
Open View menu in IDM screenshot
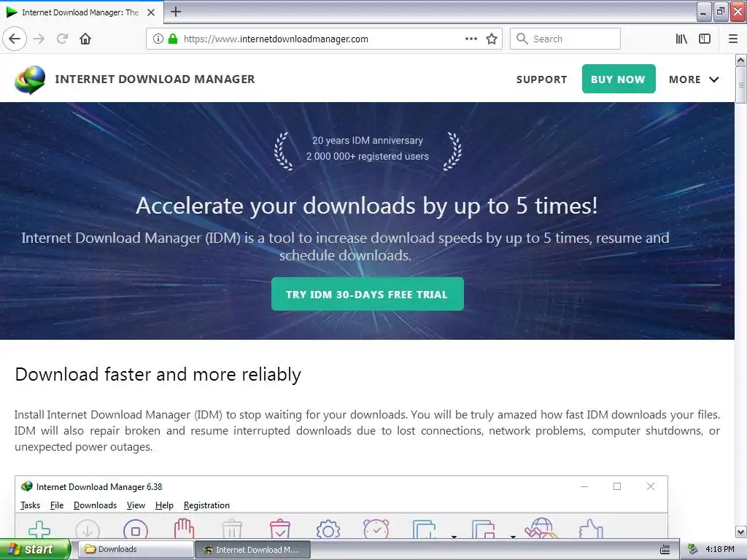[136, 505]
